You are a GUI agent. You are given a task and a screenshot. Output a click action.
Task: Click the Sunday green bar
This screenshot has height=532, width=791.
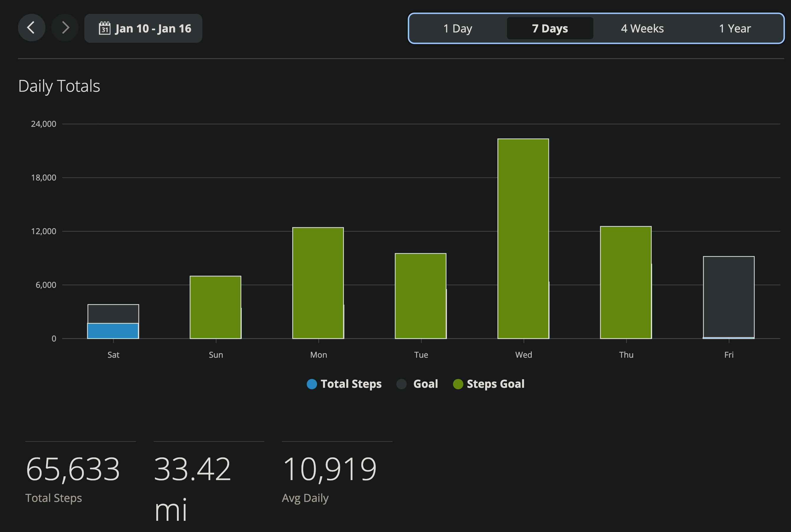pos(216,307)
